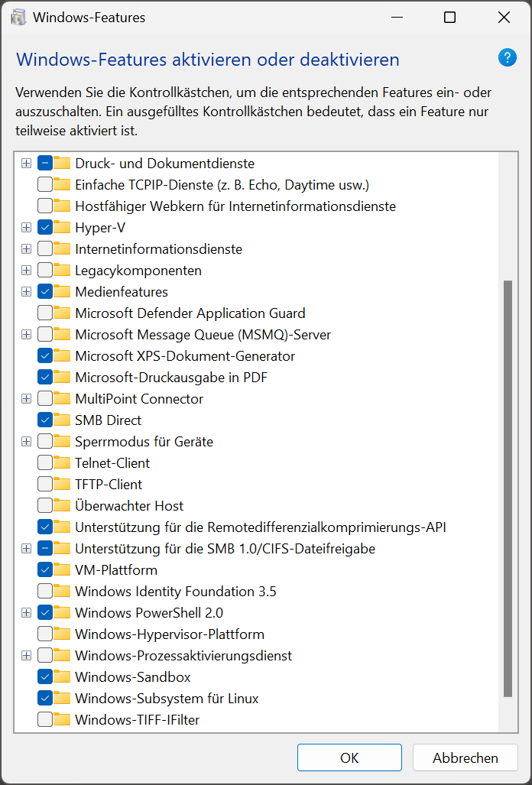Viewport: 532px width, 785px height.
Task: Expand the Druck- und Dokumentdienste node
Action: [x=27, y=164]
